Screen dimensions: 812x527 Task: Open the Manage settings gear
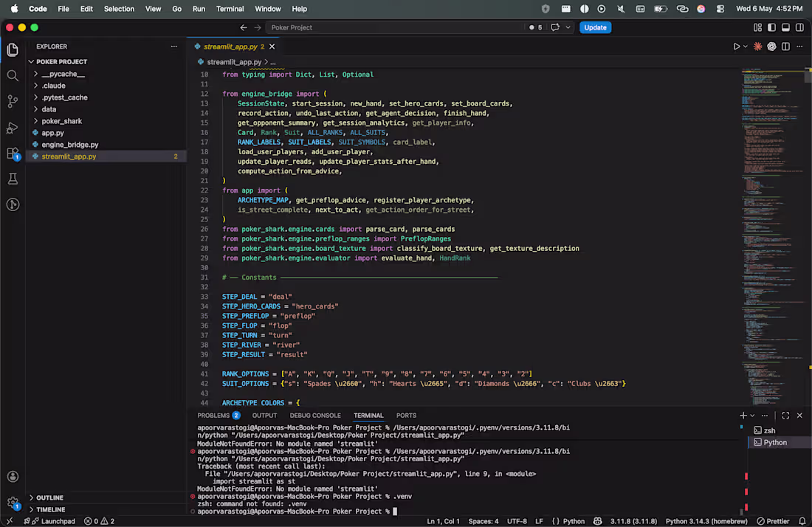pos(13,502)
